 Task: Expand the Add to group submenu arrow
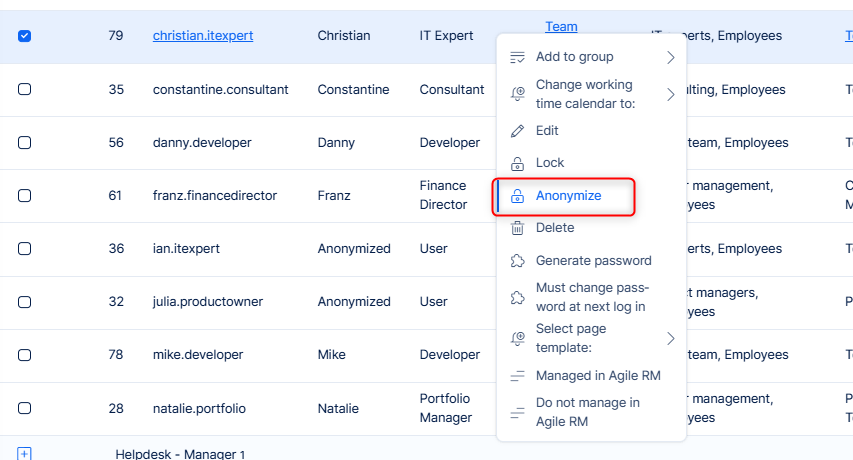[671, 58]
